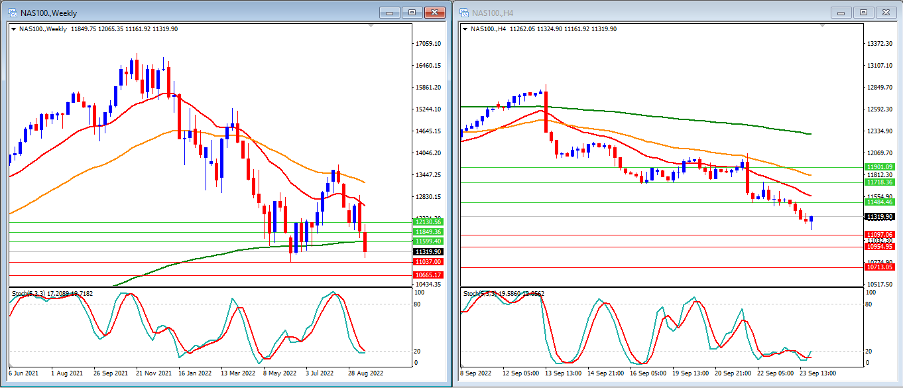Click the 15244.10 price on Weekly scale
904x388 pixels.
pos(428,109)
